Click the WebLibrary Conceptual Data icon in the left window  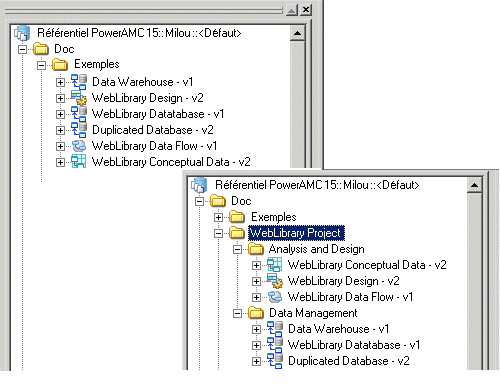point(79,162)
